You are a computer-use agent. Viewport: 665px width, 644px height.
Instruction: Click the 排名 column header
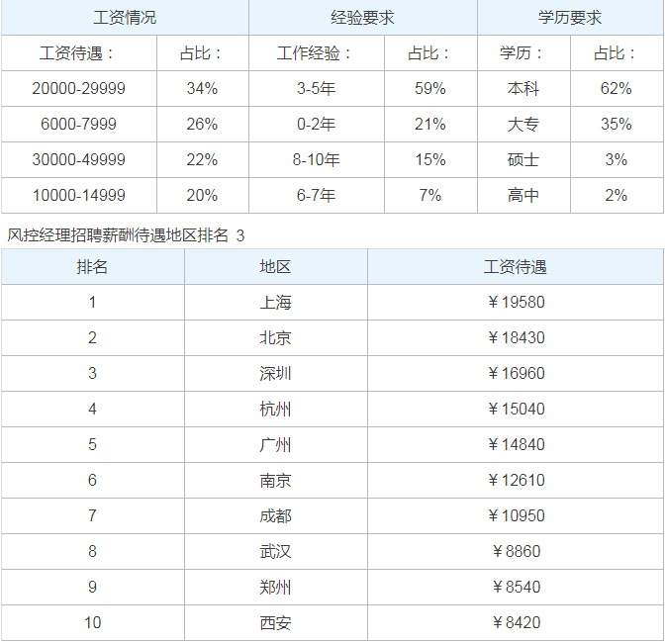93,267
